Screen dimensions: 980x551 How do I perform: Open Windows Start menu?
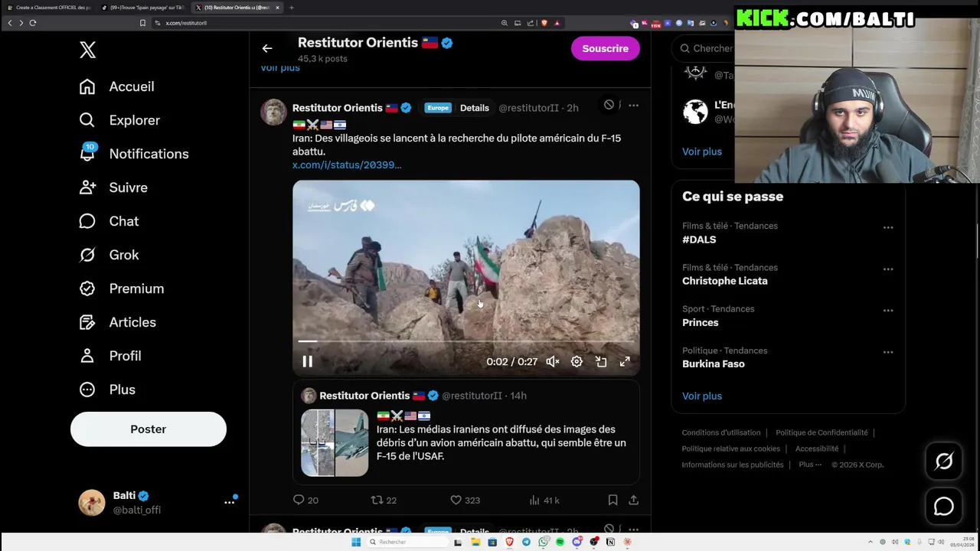pyautogui.click(x=356, y=542)
